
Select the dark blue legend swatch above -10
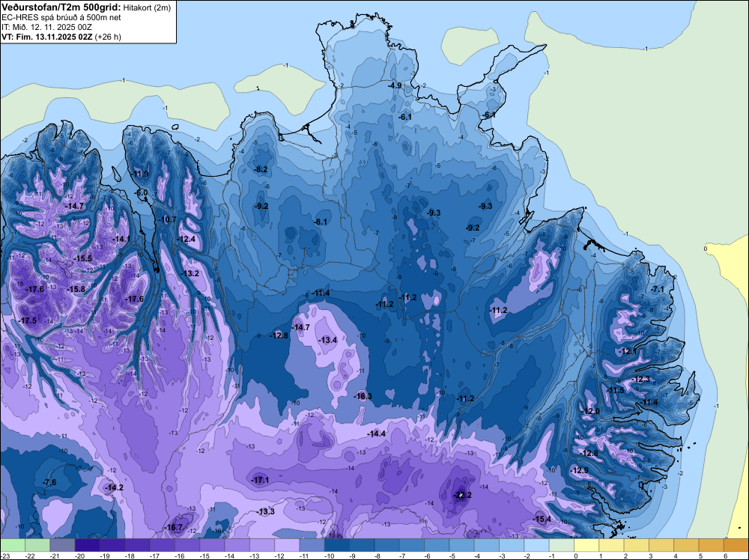(337, 545)
